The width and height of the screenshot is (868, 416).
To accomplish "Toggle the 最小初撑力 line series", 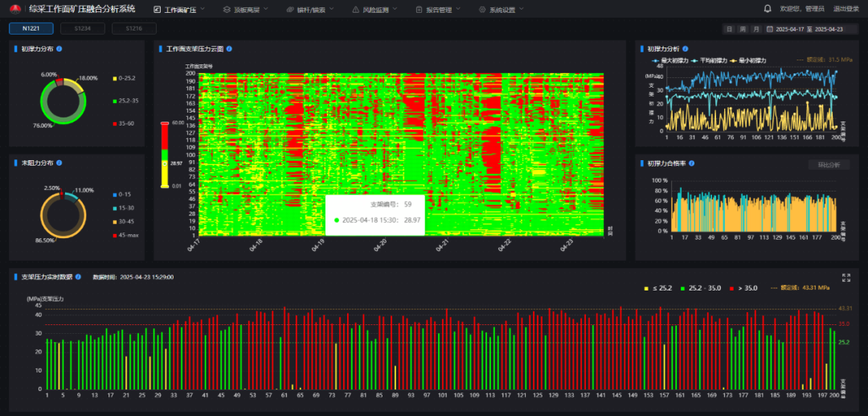I will (748, 60).
